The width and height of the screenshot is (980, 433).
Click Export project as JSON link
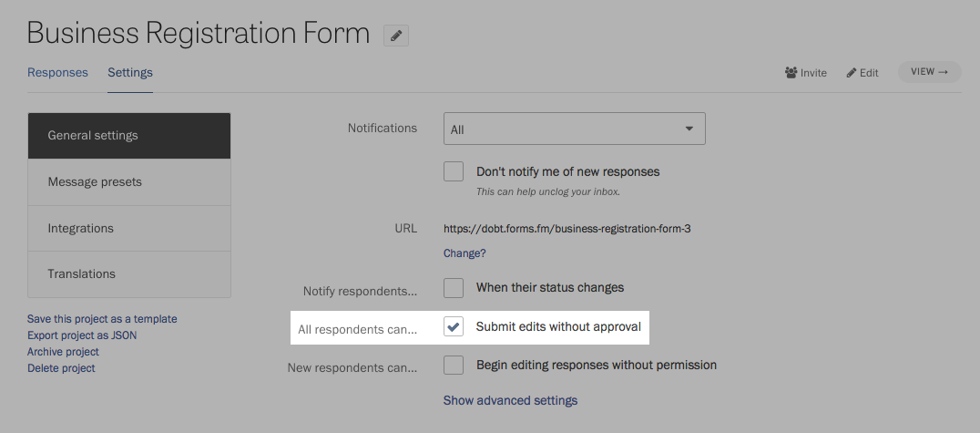click(x=82, y=335)
